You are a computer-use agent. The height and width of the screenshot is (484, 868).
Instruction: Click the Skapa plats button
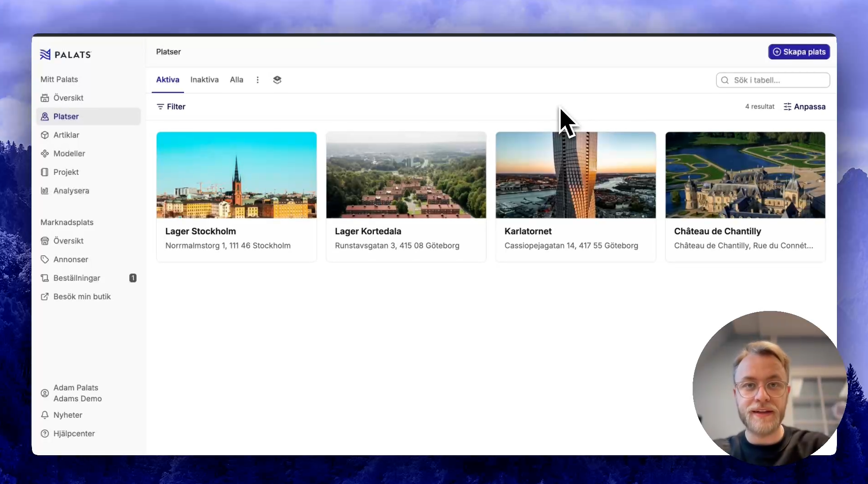click(x=799, y=52)
